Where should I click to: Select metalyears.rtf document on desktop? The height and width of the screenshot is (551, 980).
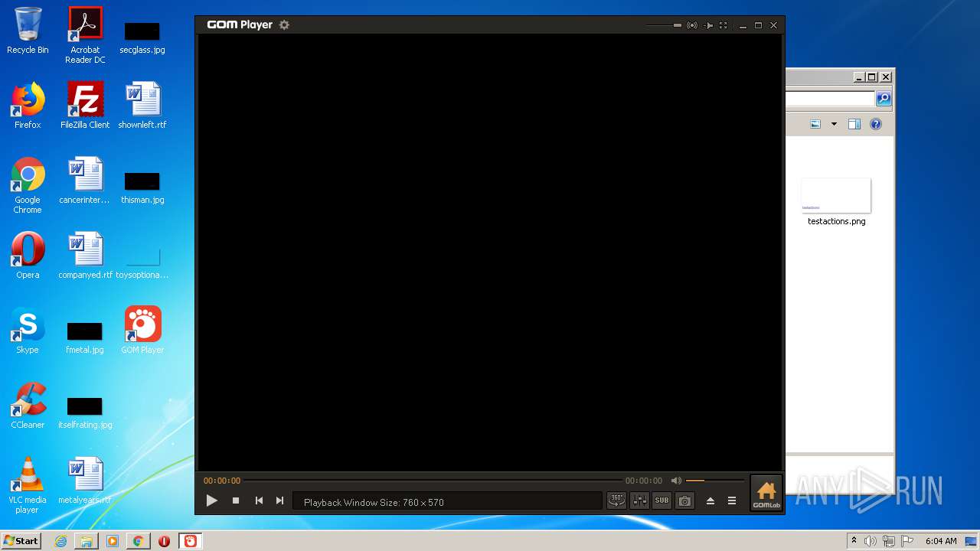point(85,481)
